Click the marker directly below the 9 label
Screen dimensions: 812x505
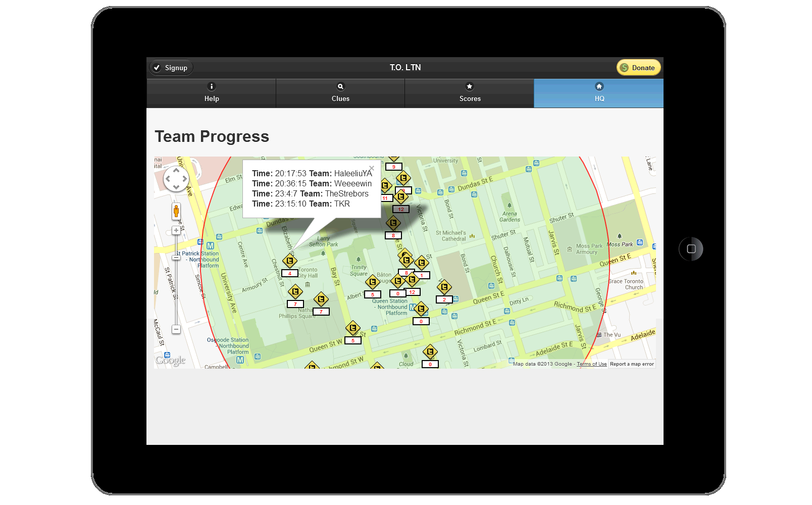point(403,178)
